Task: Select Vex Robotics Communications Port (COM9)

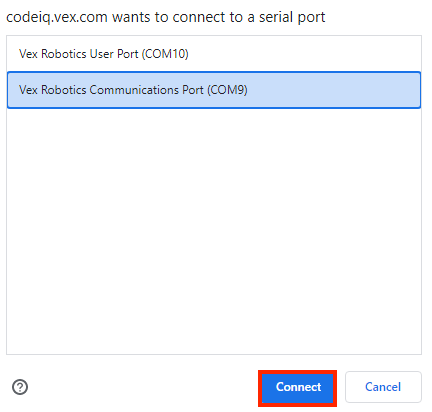Action: click(214, 90)
